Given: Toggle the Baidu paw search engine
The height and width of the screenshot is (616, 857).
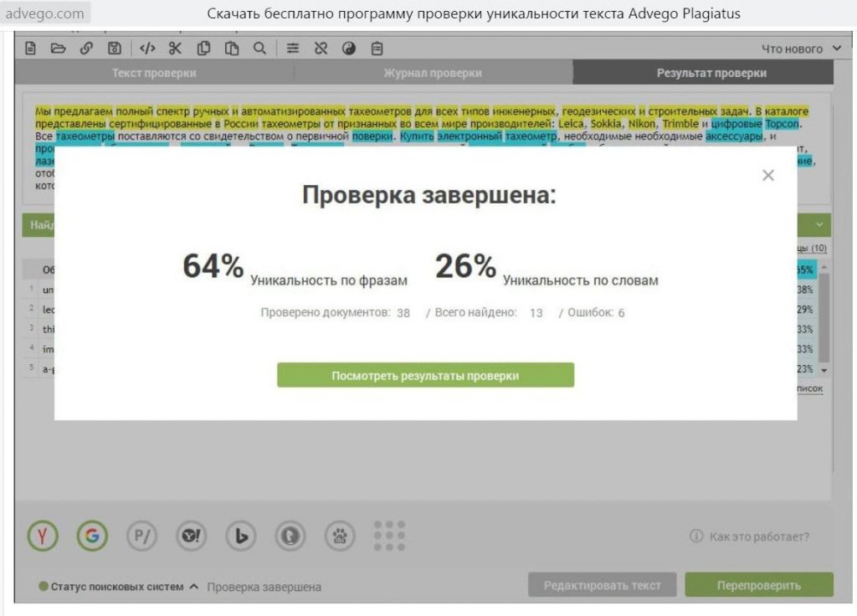Looking at the screenshot, I should pos(340,536).
